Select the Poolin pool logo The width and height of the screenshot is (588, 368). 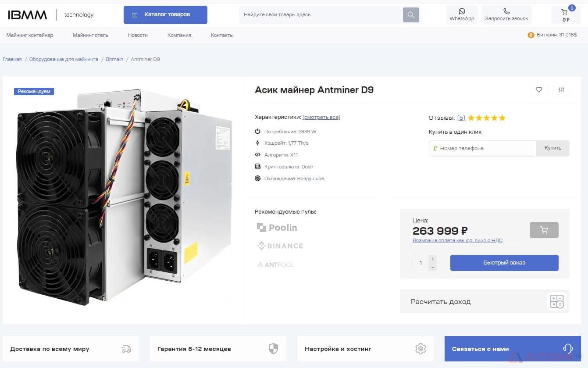(277, 228)
